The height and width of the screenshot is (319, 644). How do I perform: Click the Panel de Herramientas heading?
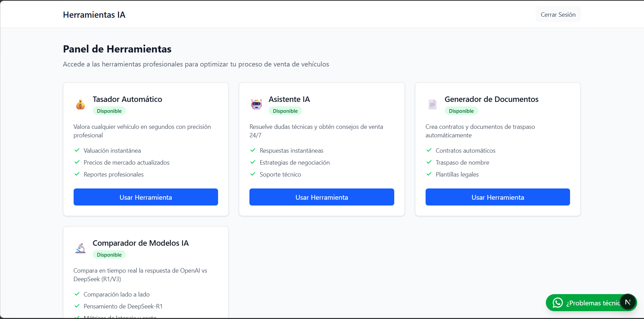click(x=117, y=49)
